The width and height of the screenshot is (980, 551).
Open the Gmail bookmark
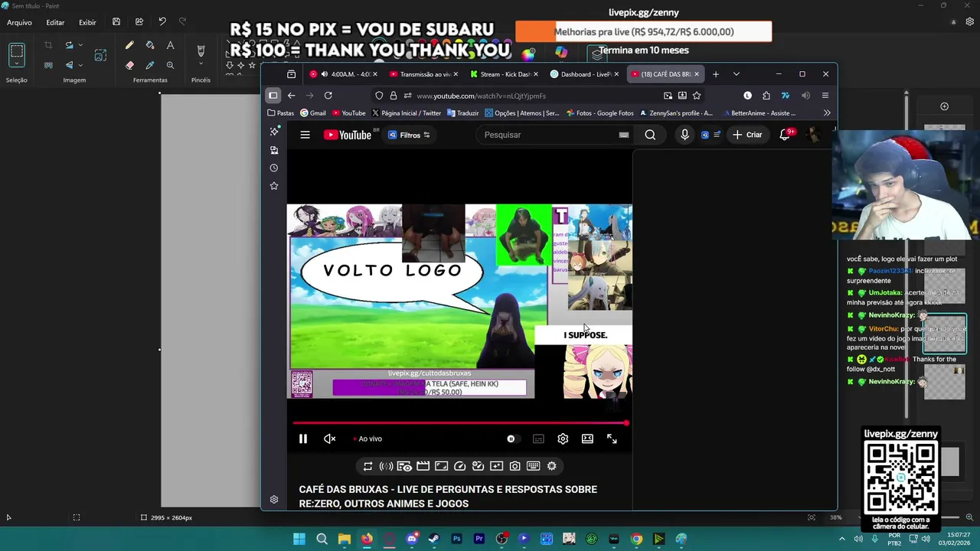pyautogui.click(x=313, y=113)
